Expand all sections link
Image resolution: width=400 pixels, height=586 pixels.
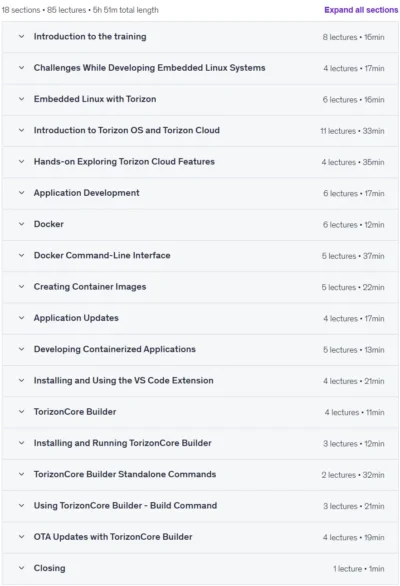361,10
